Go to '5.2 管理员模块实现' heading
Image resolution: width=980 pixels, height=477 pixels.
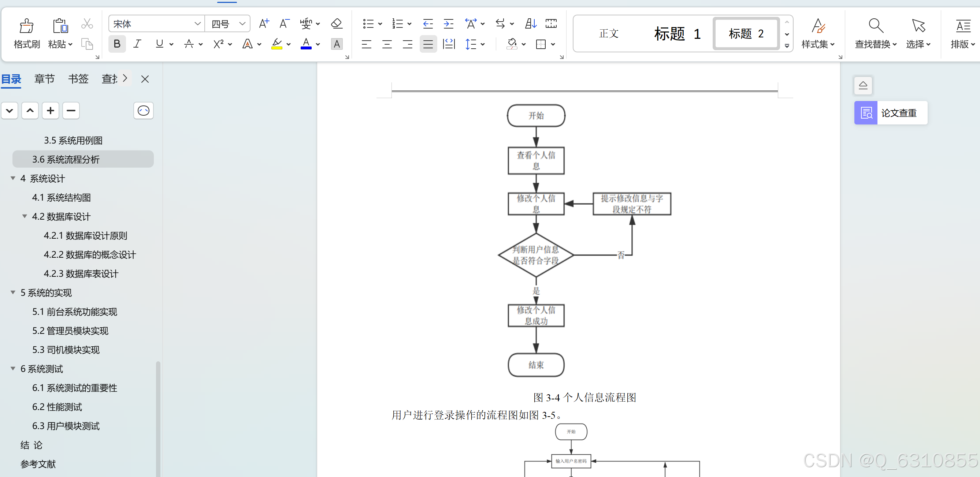[70, 331]
